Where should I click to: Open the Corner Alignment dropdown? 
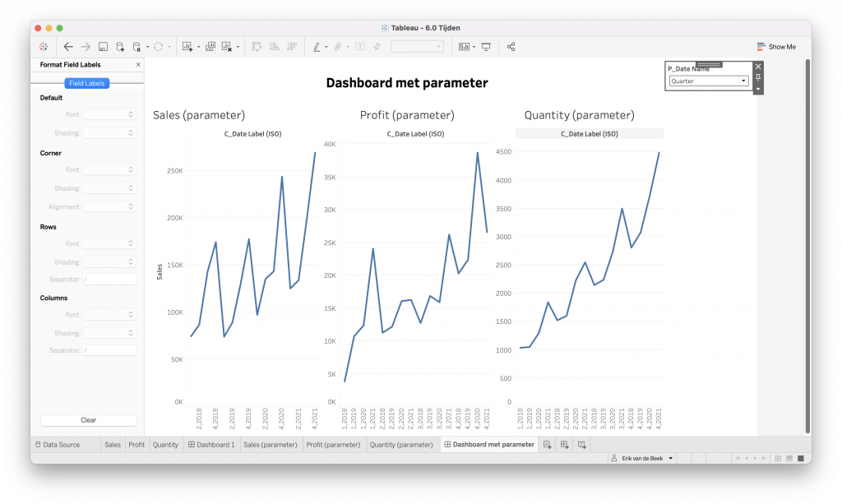(109, 207)
